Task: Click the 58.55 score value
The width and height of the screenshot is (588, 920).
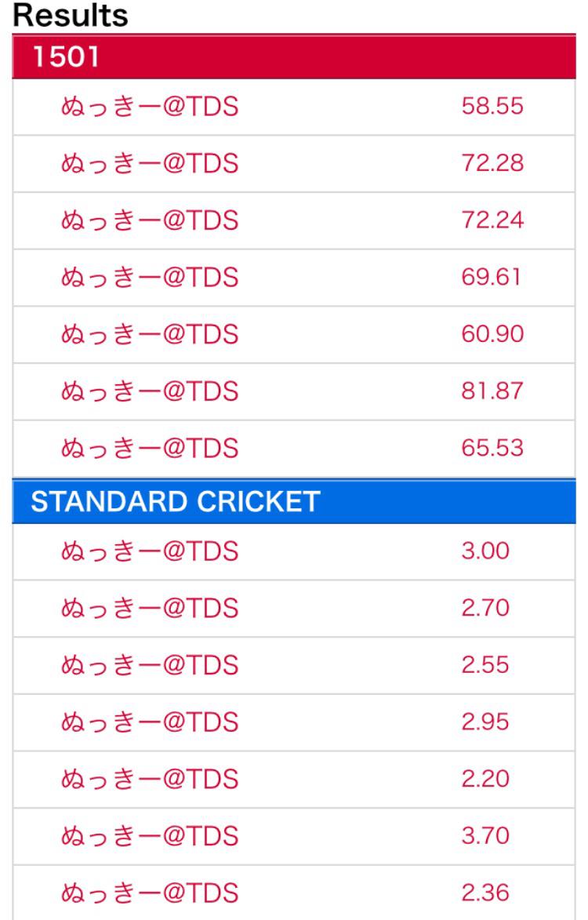Action: coord(492,107)
